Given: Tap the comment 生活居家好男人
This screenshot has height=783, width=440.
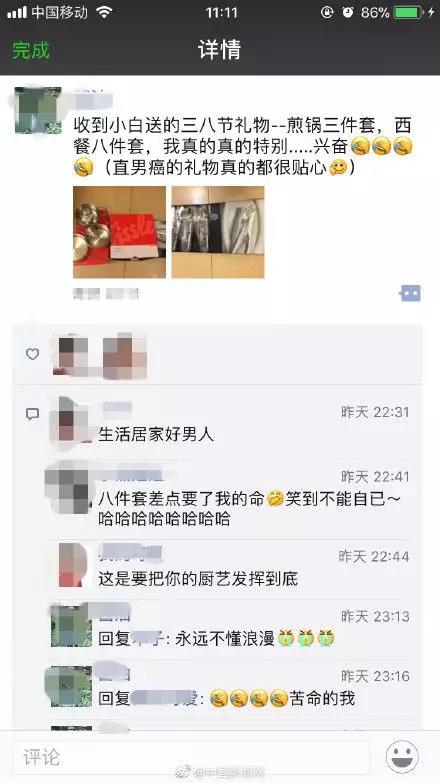Looking at the screenshot, I should (x=156, y=434).
